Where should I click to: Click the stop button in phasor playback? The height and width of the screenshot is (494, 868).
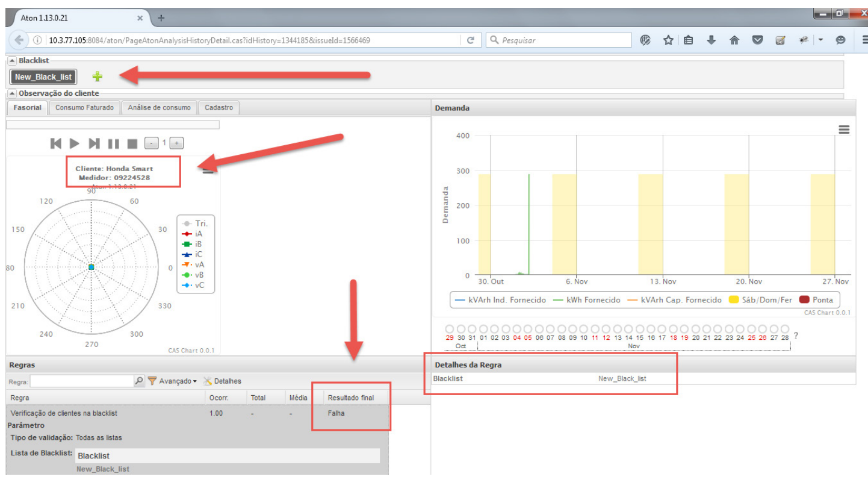(132, 143)
